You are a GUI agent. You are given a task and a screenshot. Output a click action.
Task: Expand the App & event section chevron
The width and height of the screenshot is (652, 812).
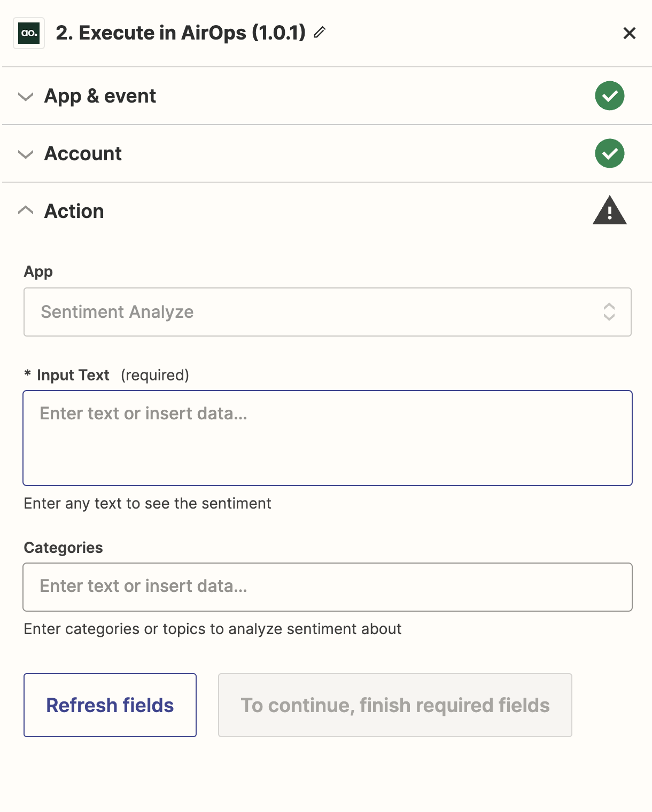pos(26,97)
